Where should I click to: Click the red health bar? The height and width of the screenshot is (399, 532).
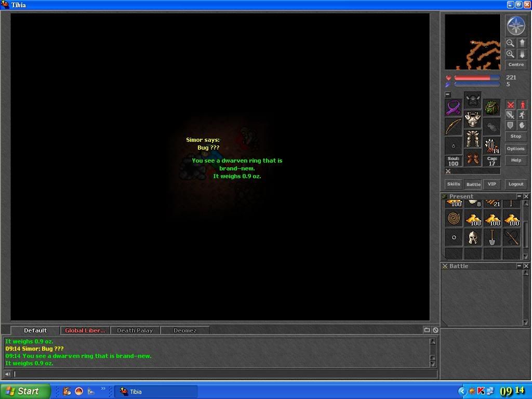tap(477, 78)
